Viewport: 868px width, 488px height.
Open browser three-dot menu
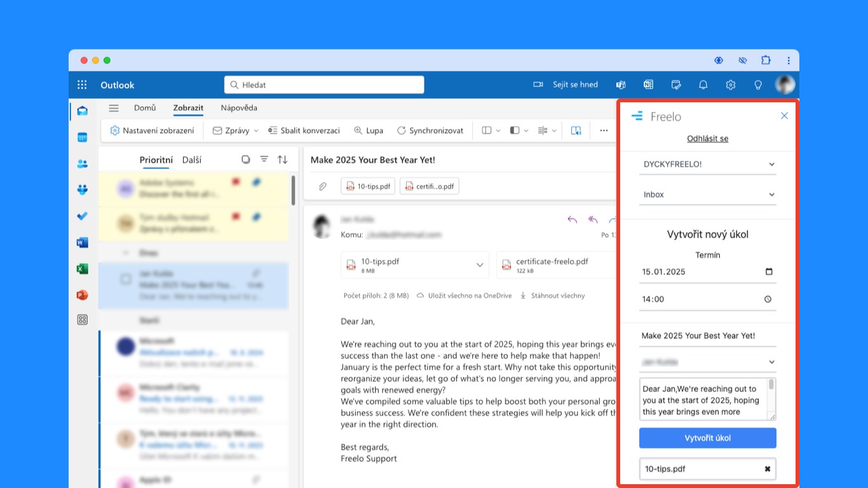coord(789,60)
